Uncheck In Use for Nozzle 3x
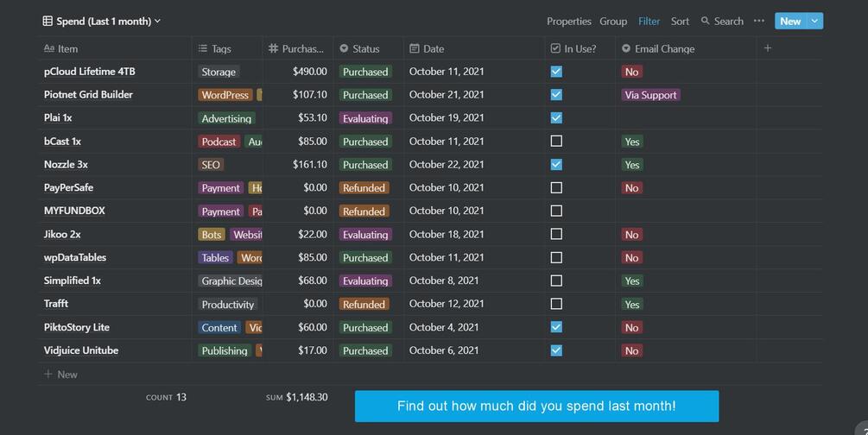 (556, 164)
